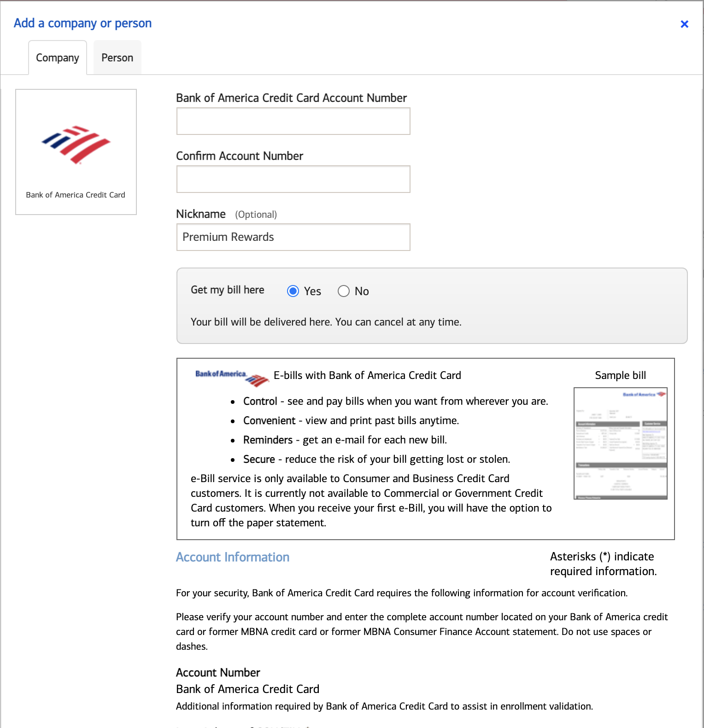
Task: Click the E-bills with Bank of America heading
Action: 367,375
